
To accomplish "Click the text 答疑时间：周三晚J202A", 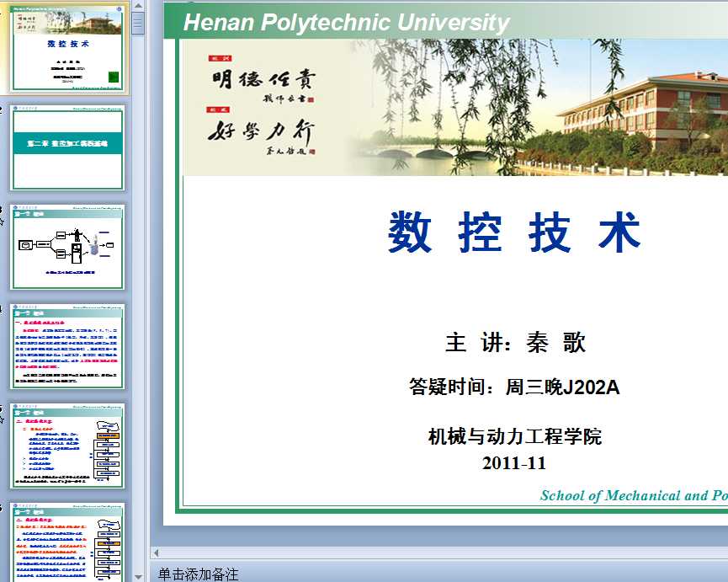I will [x=514, y=387].
